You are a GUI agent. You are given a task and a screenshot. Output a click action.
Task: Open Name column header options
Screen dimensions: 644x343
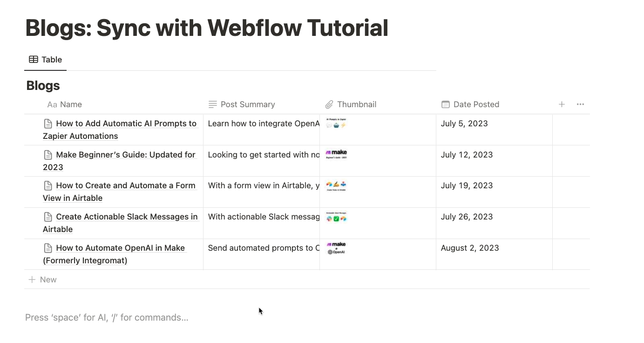tap(114, 104)
